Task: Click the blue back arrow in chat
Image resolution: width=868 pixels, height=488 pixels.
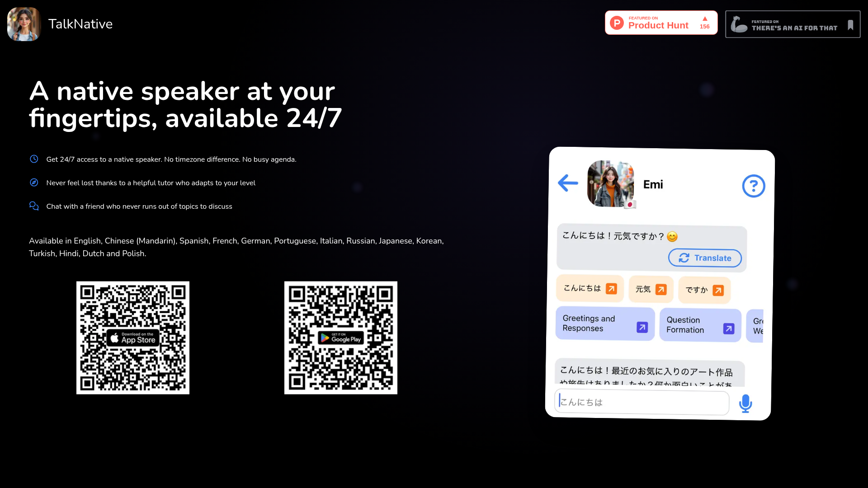Action: 568,183
